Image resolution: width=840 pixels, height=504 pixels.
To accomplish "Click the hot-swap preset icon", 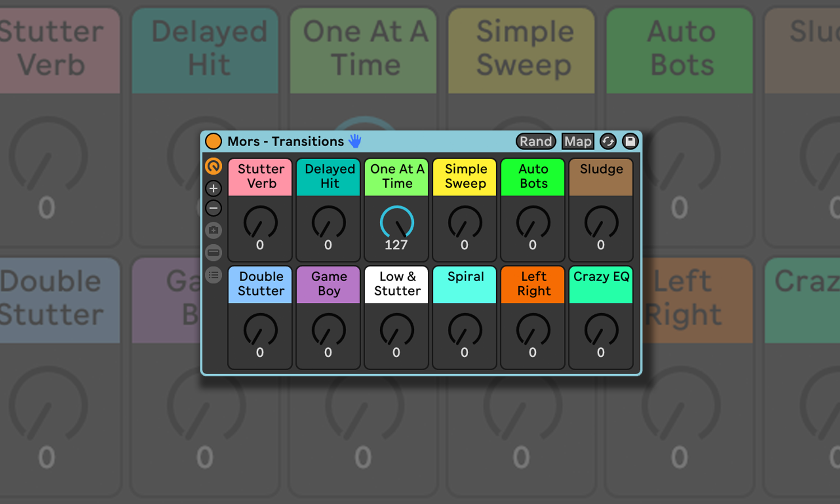I will pos(608,141).
